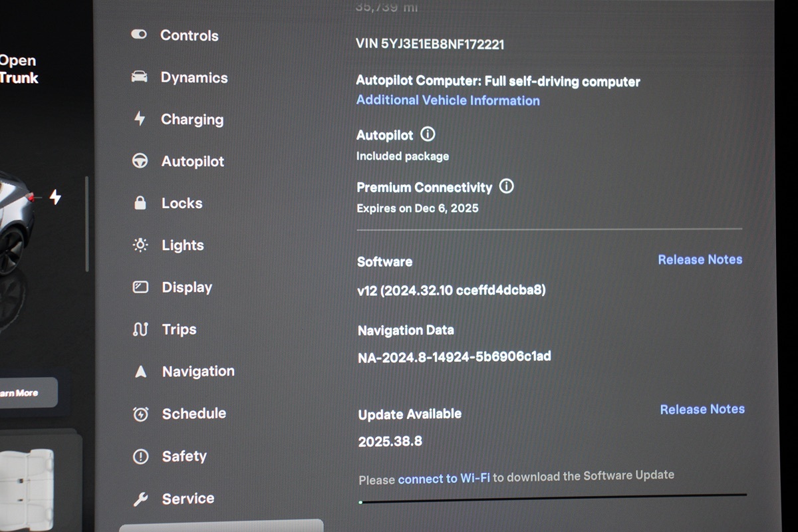
Task: Click the Lights sun icon
Action: pos(140,245)
